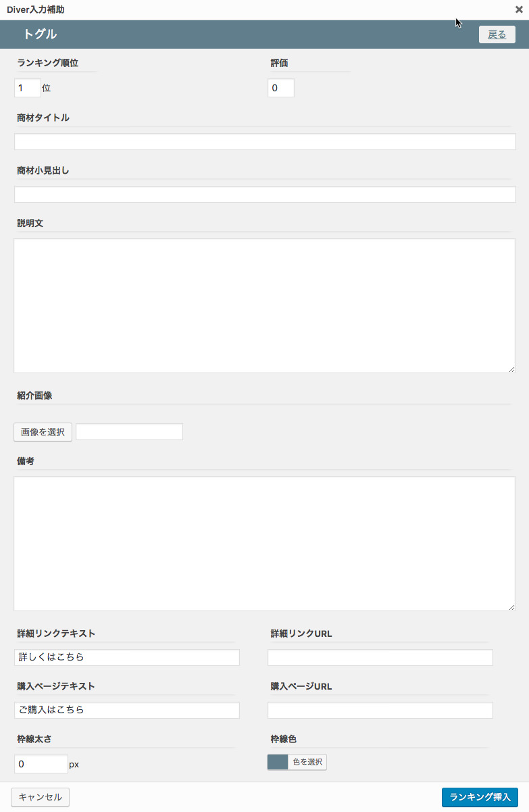Click the 商材小見出し input field
529x812 pixels.
click(x=264, y=194)
